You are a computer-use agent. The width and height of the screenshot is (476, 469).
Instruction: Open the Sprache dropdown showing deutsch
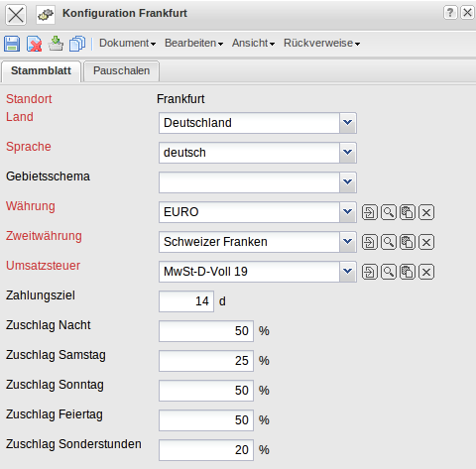point(347,153)
